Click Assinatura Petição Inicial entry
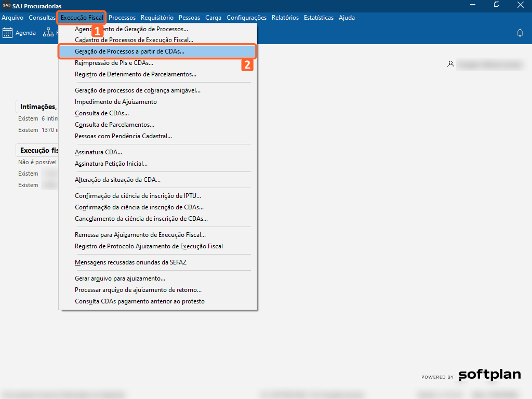Viewport: 532px width, 399px height. pyautogui.click(x=111, y=164)
